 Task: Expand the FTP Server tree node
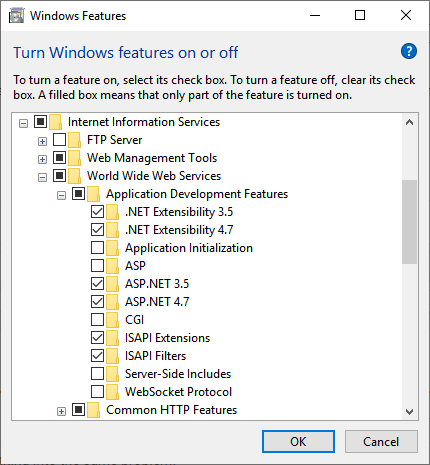(42, 142)
